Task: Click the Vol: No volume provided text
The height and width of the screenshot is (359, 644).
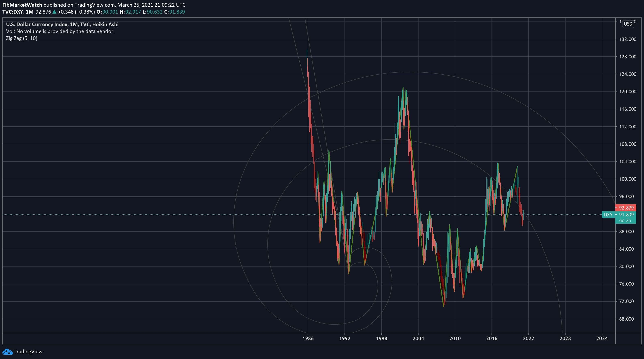Action: coord(60,31)
